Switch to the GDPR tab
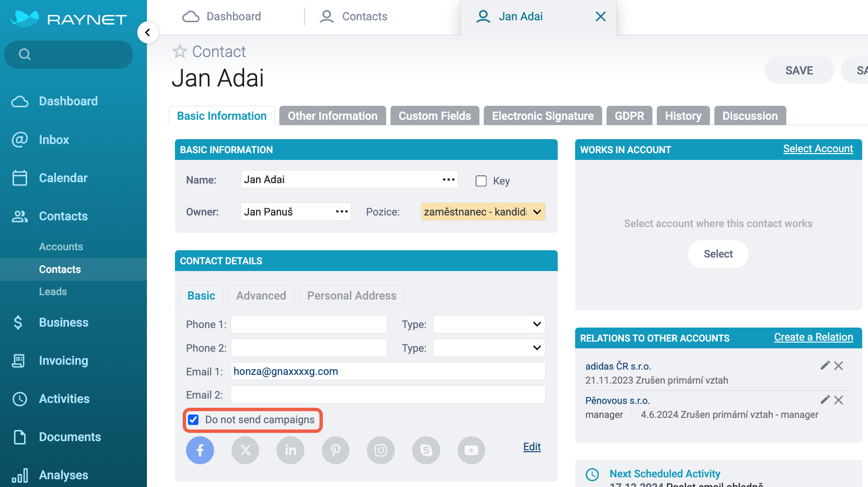Viewport: 868px width, 487px height. [x=629, y=116]
